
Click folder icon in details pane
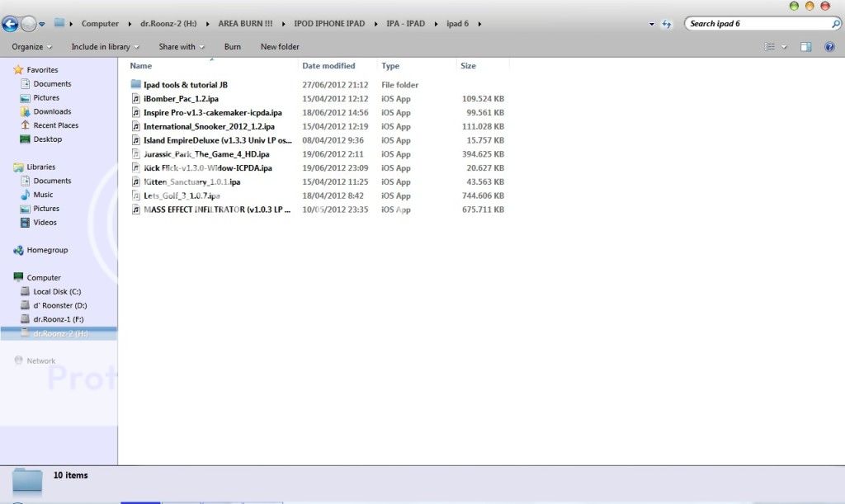click(x=27, y=481)
